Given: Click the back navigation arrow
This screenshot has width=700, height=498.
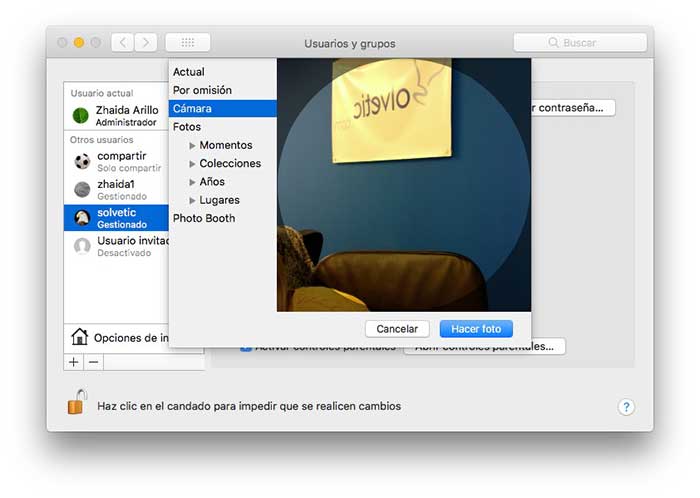Looking at the screenshot, I should 123,43.
